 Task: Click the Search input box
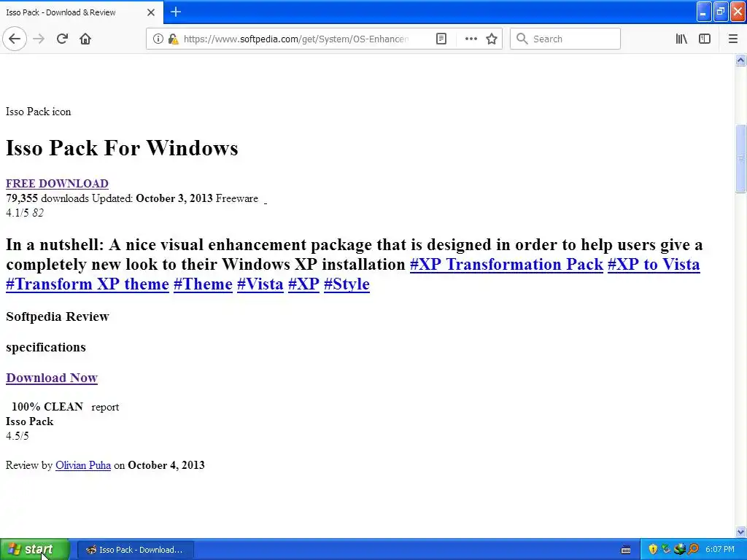[x=565, y=39]
